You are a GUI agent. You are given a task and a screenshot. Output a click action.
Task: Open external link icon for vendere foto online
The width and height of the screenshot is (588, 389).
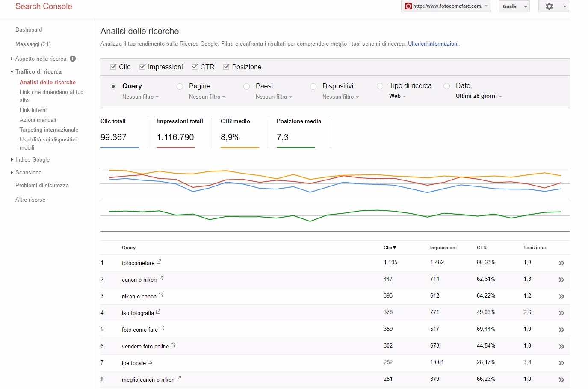coord(173,345)
